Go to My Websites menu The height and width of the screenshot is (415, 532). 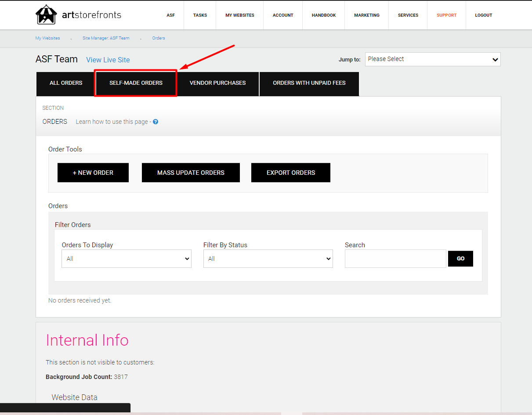pyautogui.click(x=240, y=15)
